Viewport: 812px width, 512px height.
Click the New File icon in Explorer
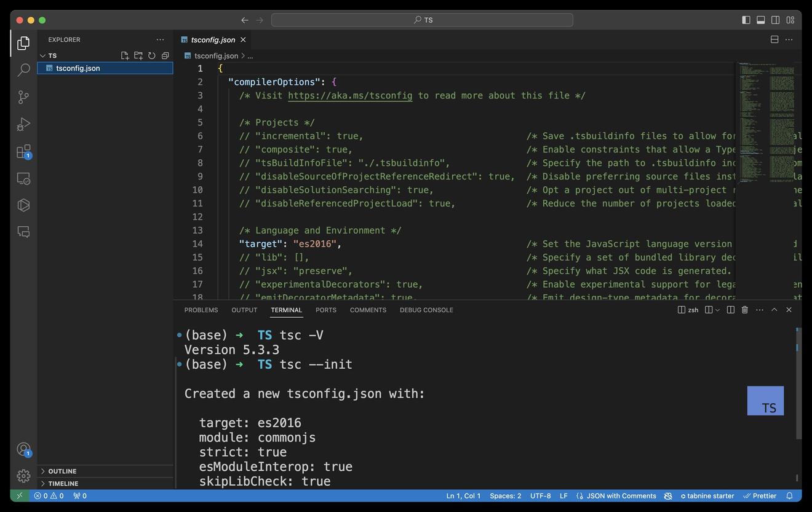[x=125, y=55]
